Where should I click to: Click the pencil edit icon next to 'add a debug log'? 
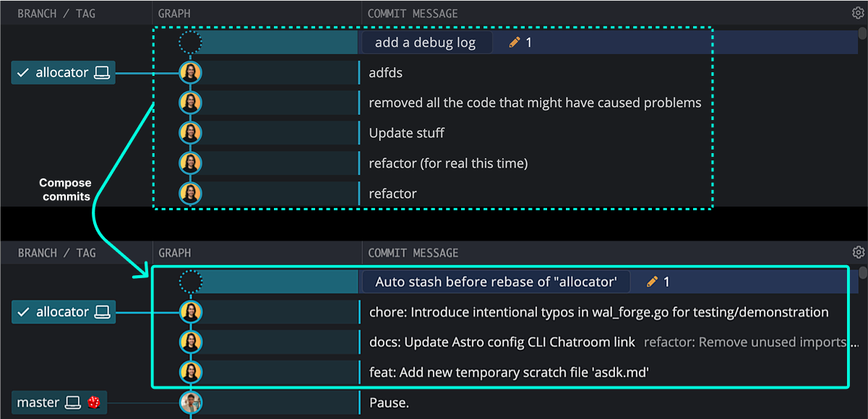[514, 42]
